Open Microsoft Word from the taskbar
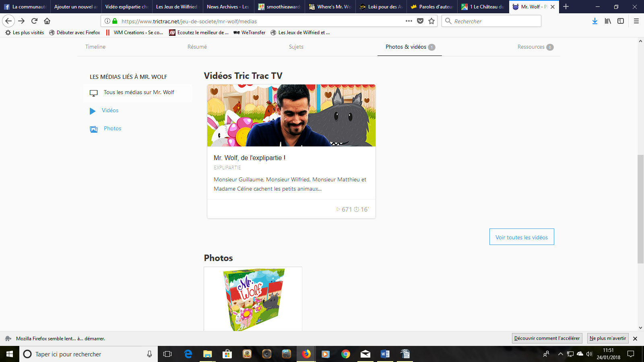Viewport: 644px width, 362px height. [x=385, y=354]
